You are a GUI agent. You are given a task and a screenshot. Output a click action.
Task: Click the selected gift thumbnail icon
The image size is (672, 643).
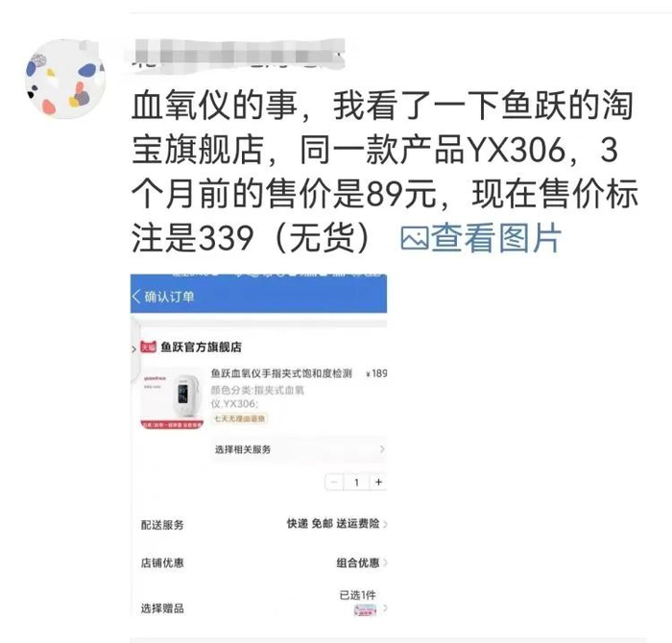(365, 609)
